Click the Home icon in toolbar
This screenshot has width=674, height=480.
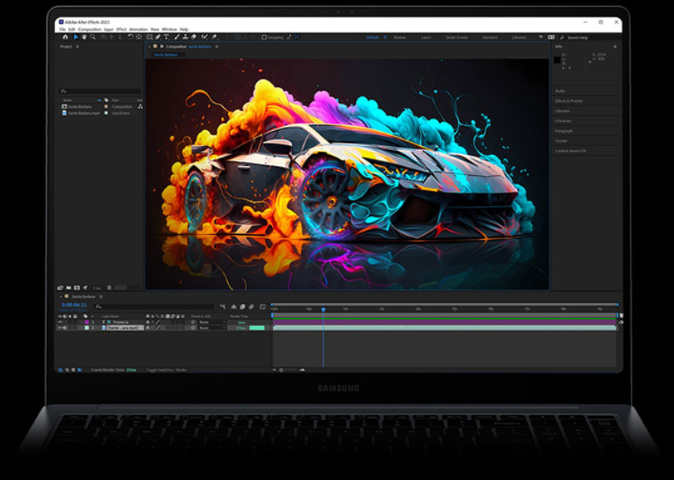(65, 37)
